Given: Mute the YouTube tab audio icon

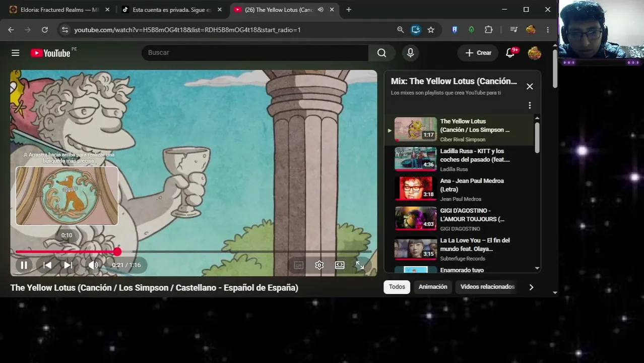Looking at the screenshot, I should [320, 10].
